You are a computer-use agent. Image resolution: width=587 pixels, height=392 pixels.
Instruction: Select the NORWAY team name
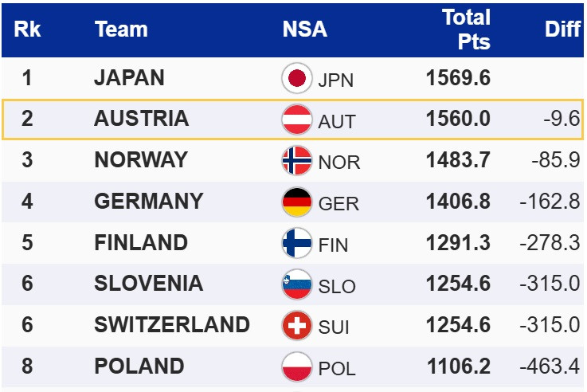tap(140, 161)
